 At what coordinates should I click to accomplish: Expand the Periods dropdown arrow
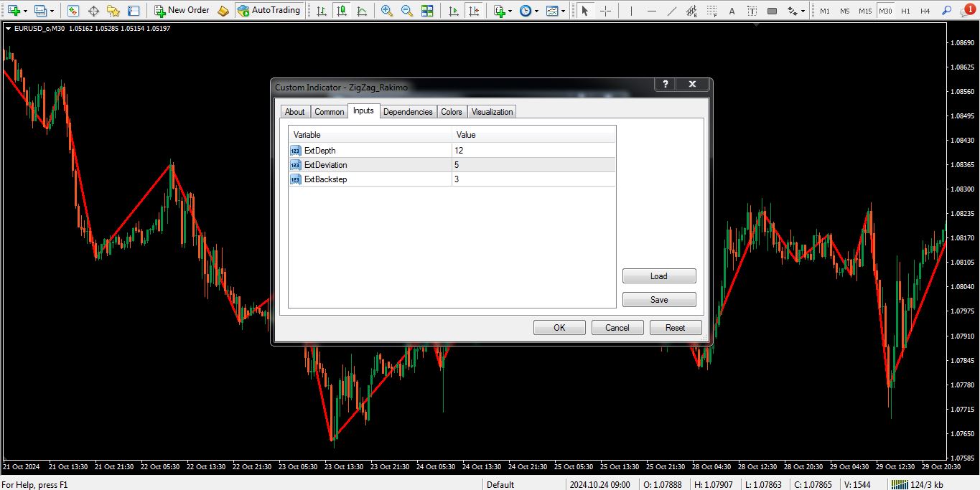tap(536, 11)
